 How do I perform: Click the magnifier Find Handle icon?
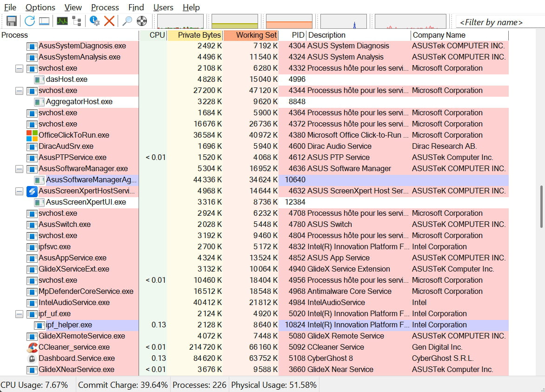pos(127,21)
